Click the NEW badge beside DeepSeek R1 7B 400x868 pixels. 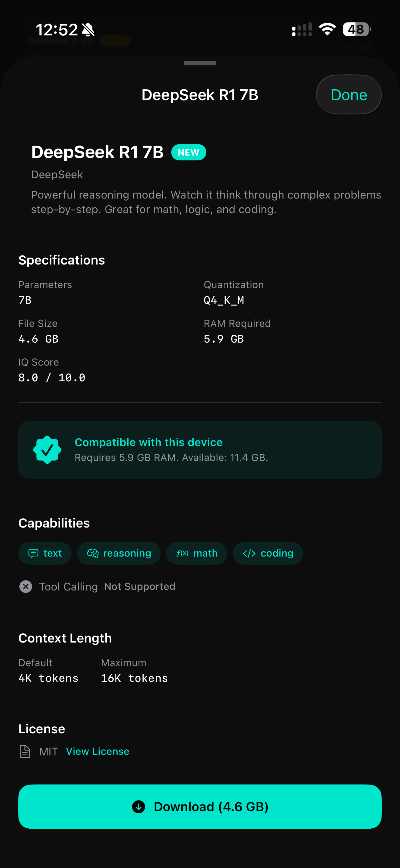pos(188,152)
